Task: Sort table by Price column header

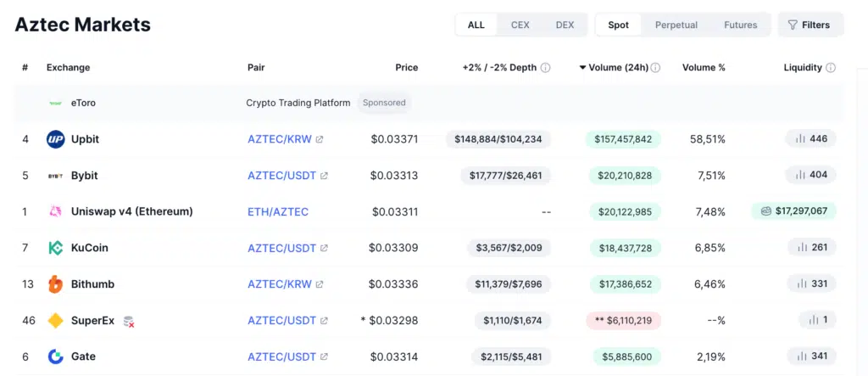Action: point(406,68)
